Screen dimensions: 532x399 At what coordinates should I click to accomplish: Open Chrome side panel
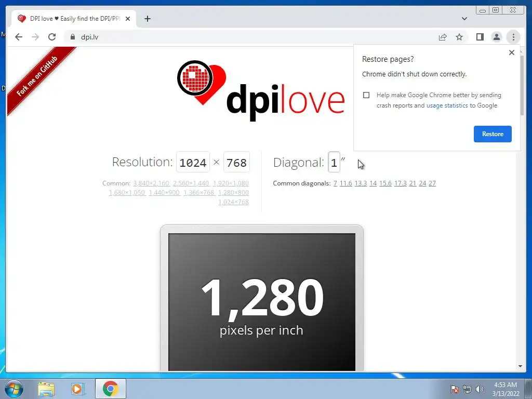coord(480,37)
